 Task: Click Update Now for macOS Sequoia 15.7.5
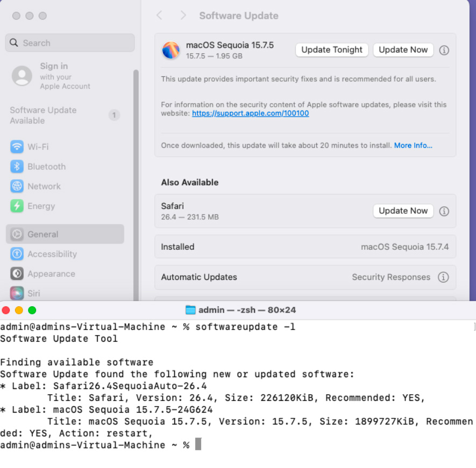coord(403,50)
